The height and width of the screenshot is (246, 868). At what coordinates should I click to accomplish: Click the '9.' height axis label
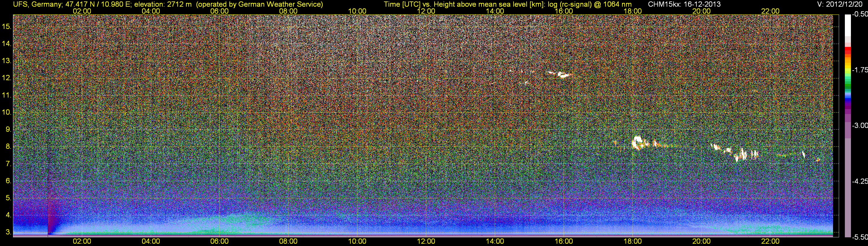click(8, 129)
